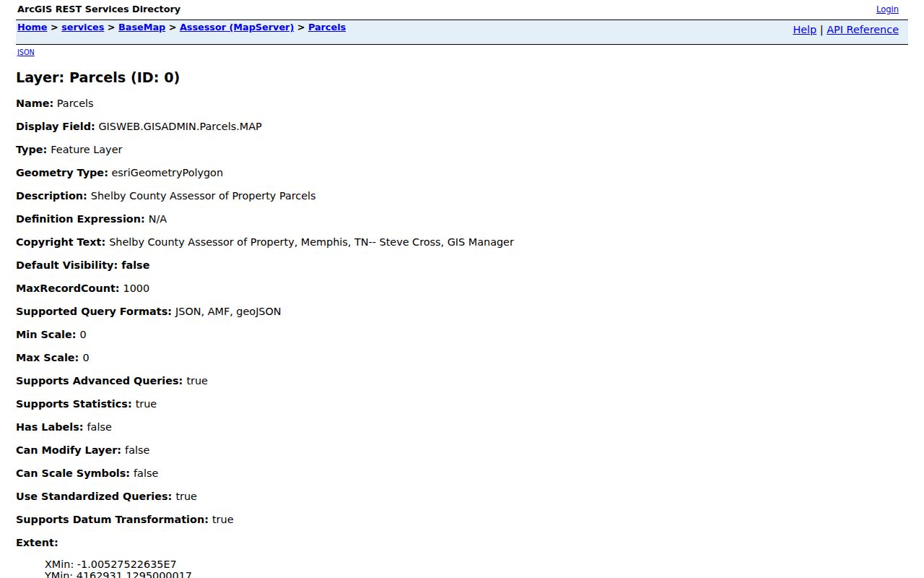This screenshot has height=578, width=924.
Task: Click the 'Definition Expression:' label
Action: [x=81, y=219]
